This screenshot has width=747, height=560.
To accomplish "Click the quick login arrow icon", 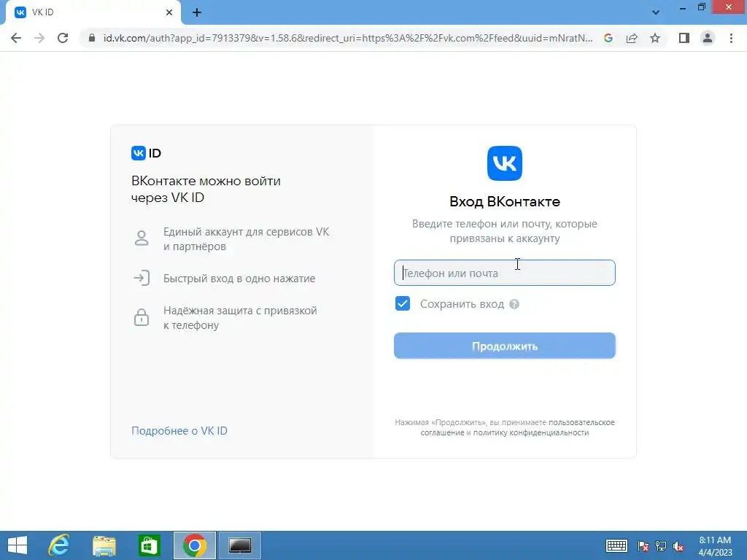I will pyautogui.click(x=142, y=278).
